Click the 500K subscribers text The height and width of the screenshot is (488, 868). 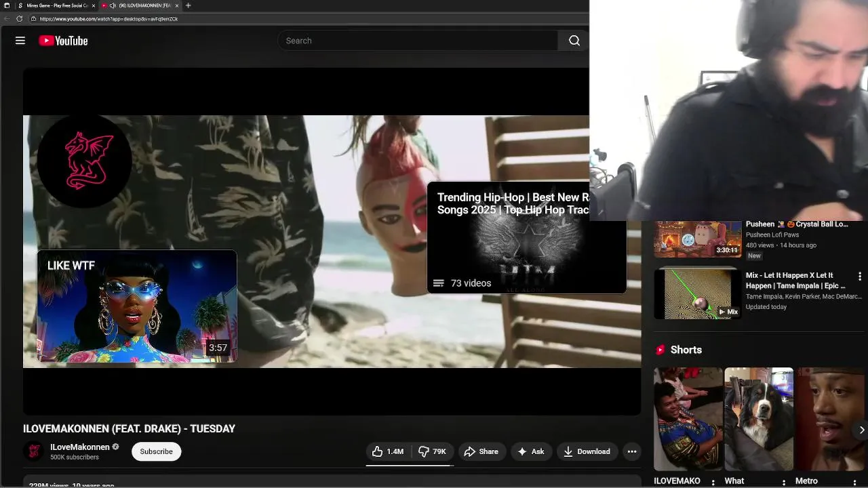75,457
